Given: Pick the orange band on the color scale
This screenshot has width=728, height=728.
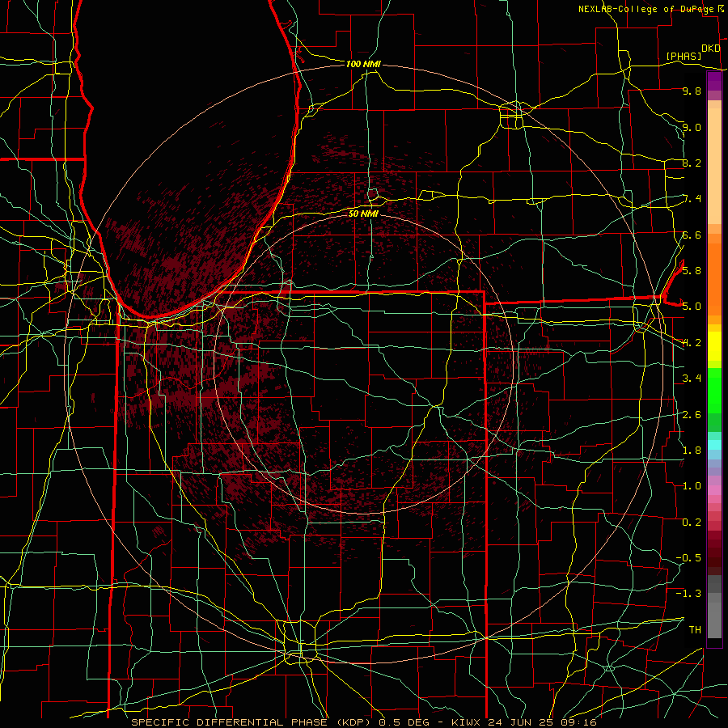Looking at the screenshot, I should tap(714, 278).
